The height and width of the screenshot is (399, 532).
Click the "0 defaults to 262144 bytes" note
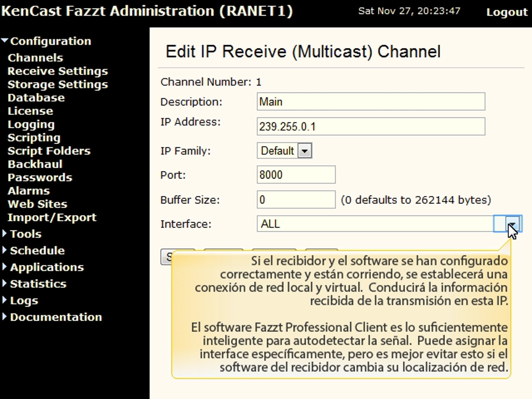416,200
